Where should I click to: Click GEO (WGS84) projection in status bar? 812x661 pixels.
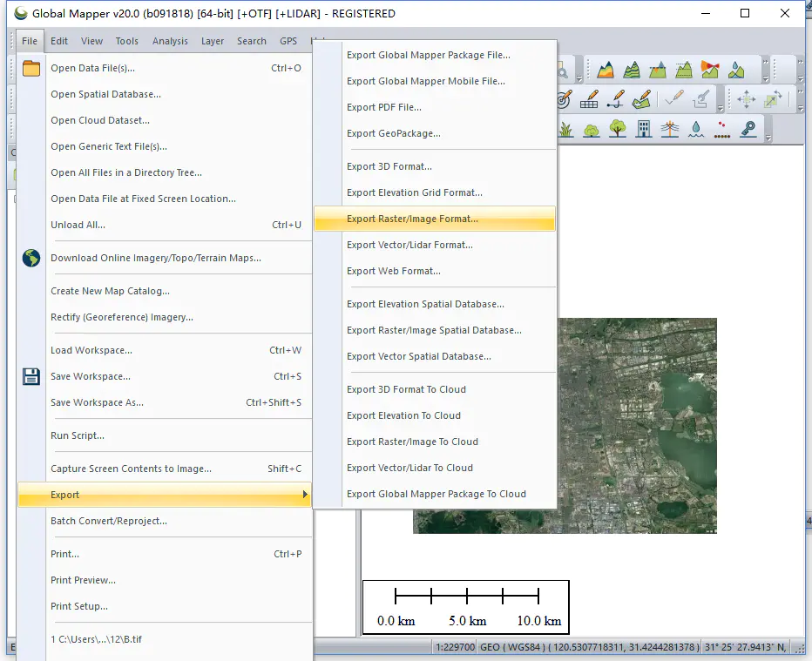[589, 647]
